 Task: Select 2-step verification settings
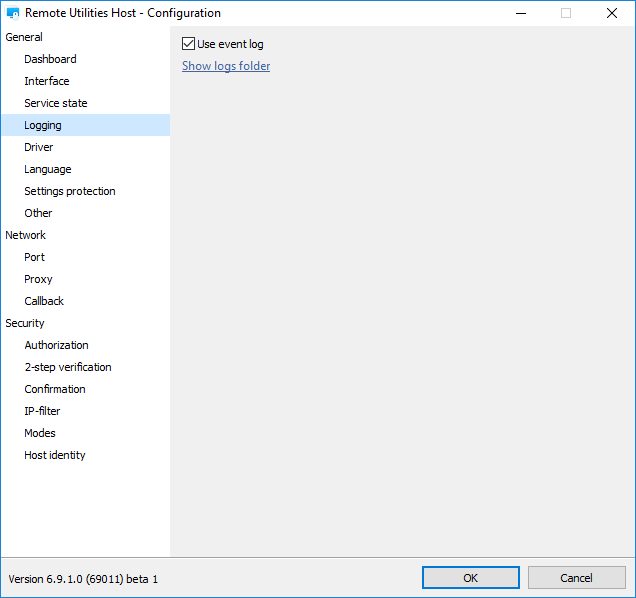tap(68, 367)
